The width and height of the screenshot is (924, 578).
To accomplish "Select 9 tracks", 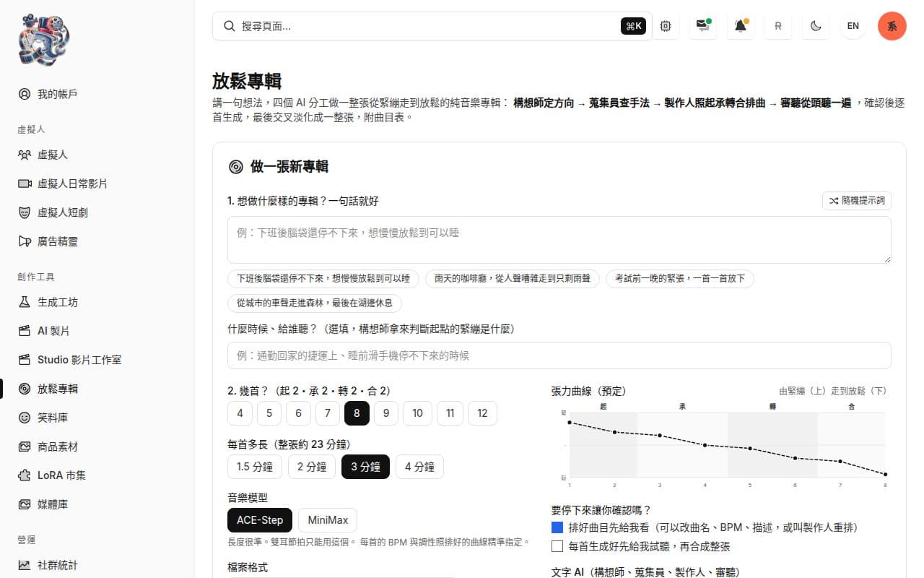I will click(x=386, y=413).
